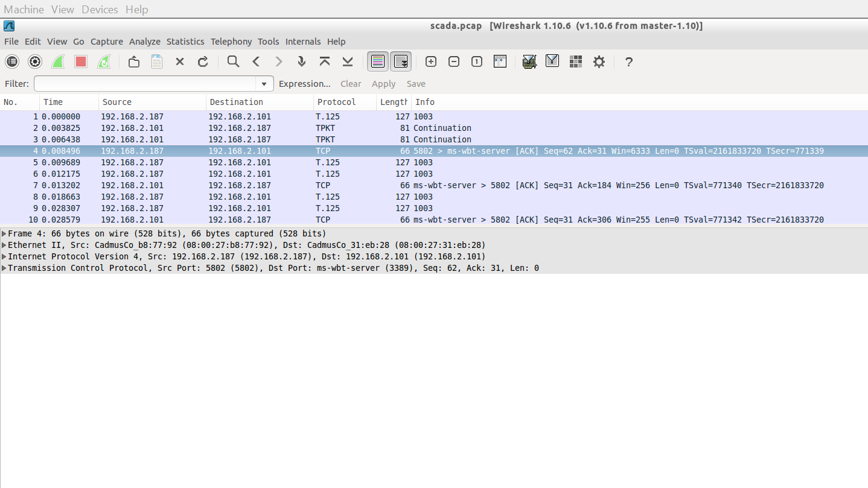Open the Edit menu
868x488 pixels.
tap(33, 42)
